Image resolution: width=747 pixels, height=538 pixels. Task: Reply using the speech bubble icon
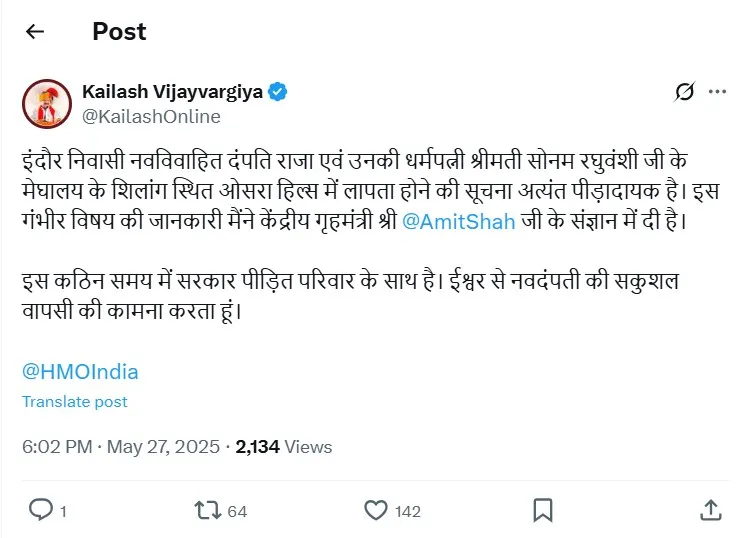coord(40,510)
